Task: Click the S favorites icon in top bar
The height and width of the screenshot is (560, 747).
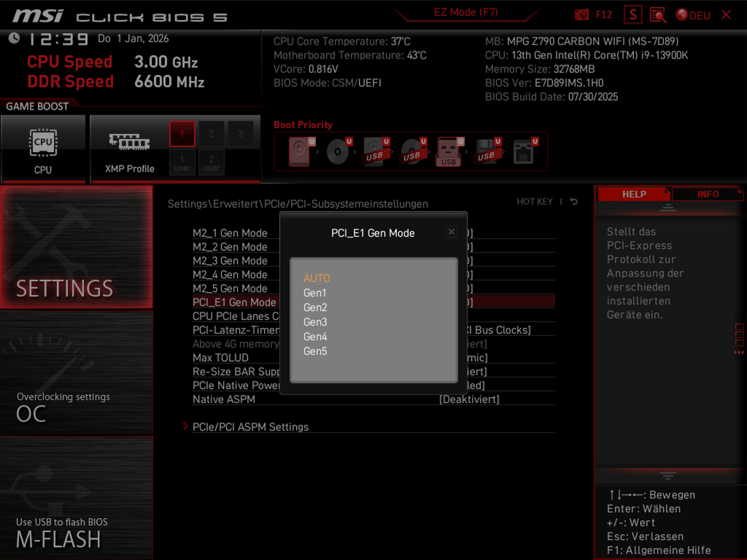Action: (x=633, y=15)
